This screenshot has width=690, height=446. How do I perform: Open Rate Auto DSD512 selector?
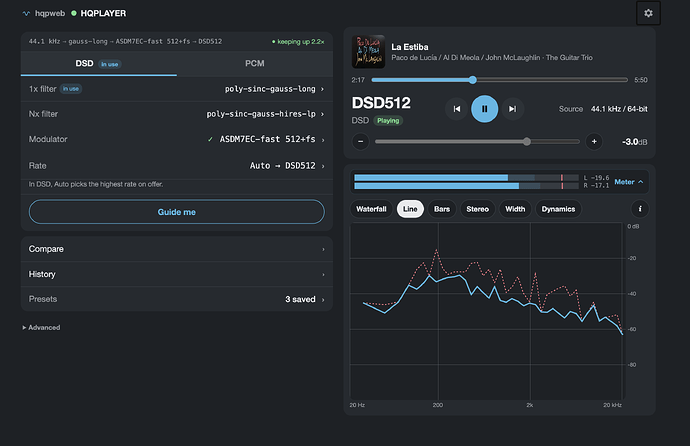[x=176, y=166]
